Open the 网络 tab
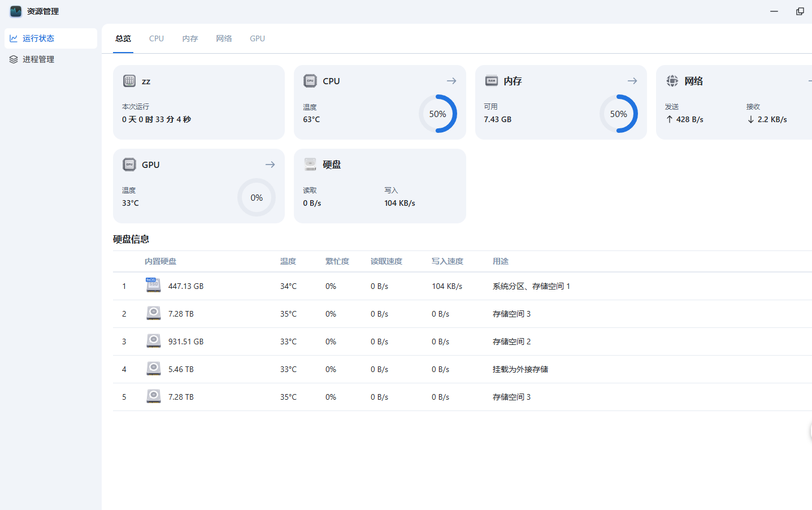Screen dimensions: 812x510 click(224, 38)
